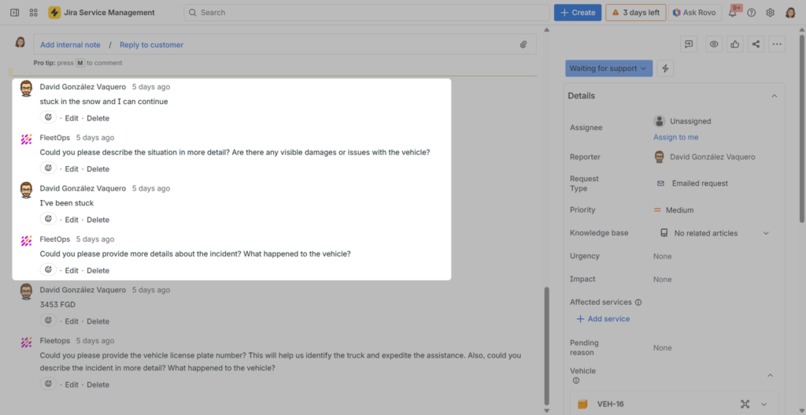Image resolution: width=806 pixels, height=415 pixels.
Task: Click Assign to me link
Action: click(675, 137)
